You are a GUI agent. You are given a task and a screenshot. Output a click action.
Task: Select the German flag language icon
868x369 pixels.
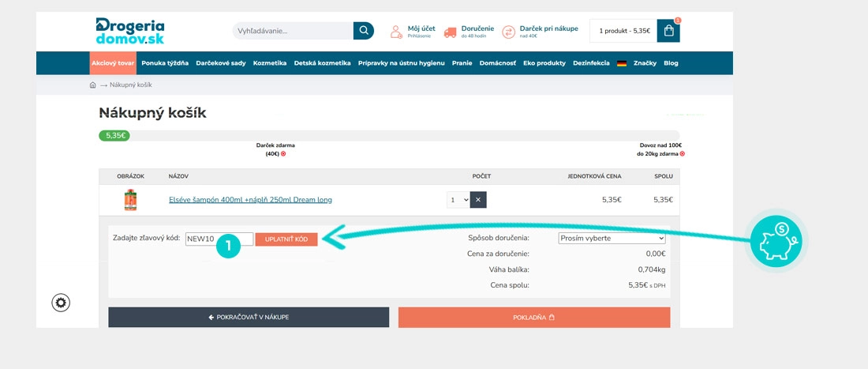[x=622, y=63]
